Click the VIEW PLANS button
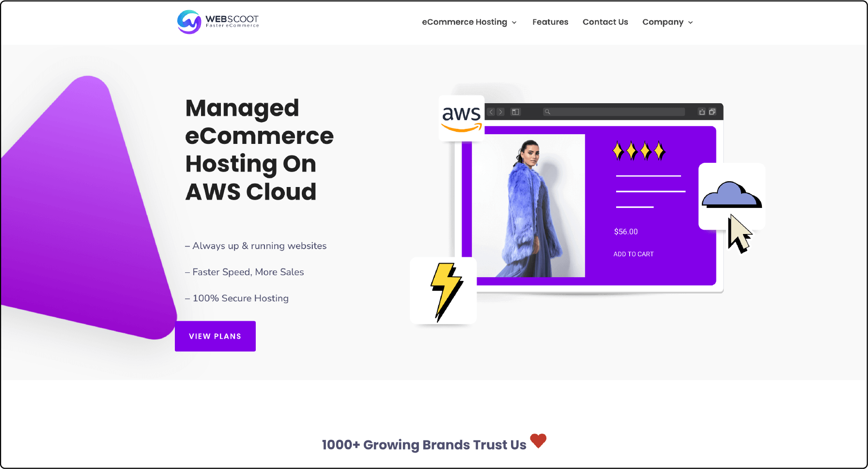The image size is (868, 469). (215, 336)
